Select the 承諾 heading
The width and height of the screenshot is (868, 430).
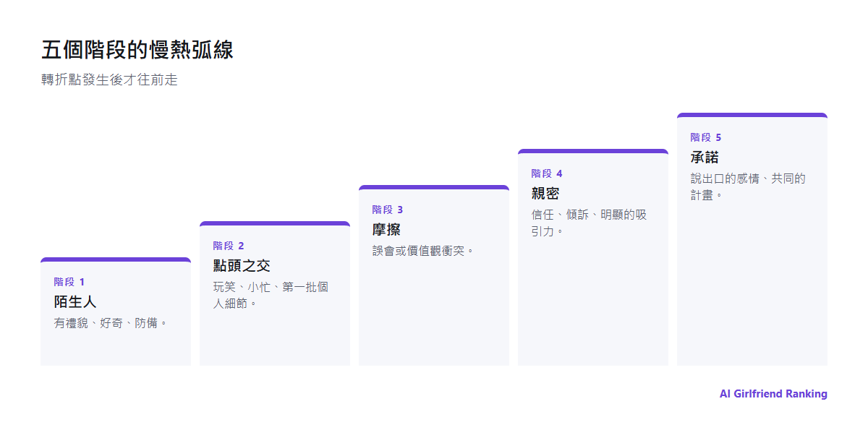point(705,157)
